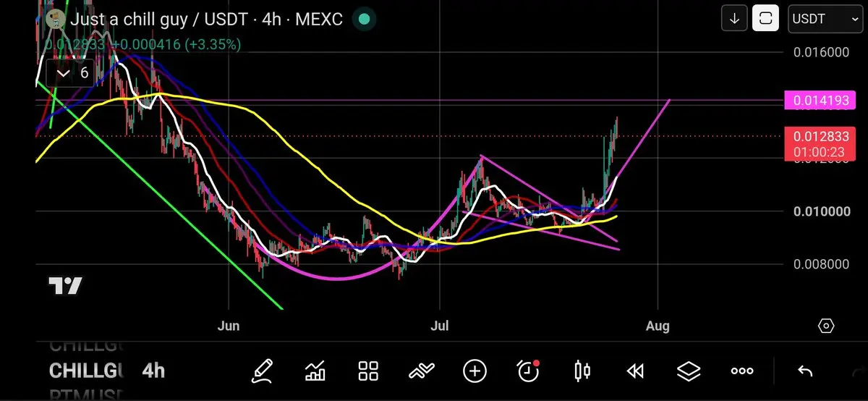This screenshot has height=401, width=868.
Task: Click the 0.008000 price axis label
Action: pyautogui.click(x=820, y=264)
